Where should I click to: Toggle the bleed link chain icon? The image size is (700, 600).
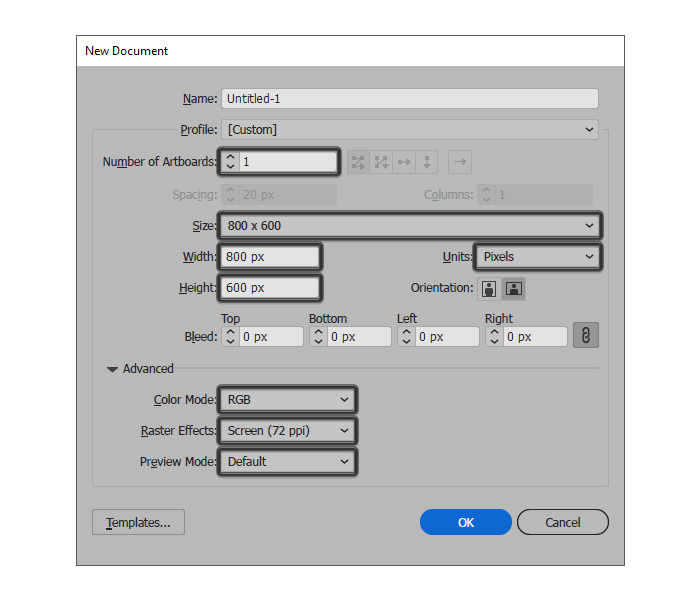point(586,335)
